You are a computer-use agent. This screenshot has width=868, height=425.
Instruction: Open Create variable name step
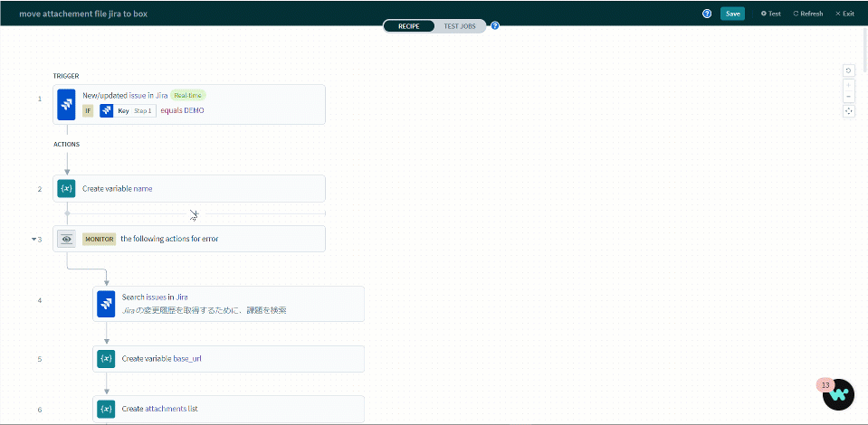(189, 189)
